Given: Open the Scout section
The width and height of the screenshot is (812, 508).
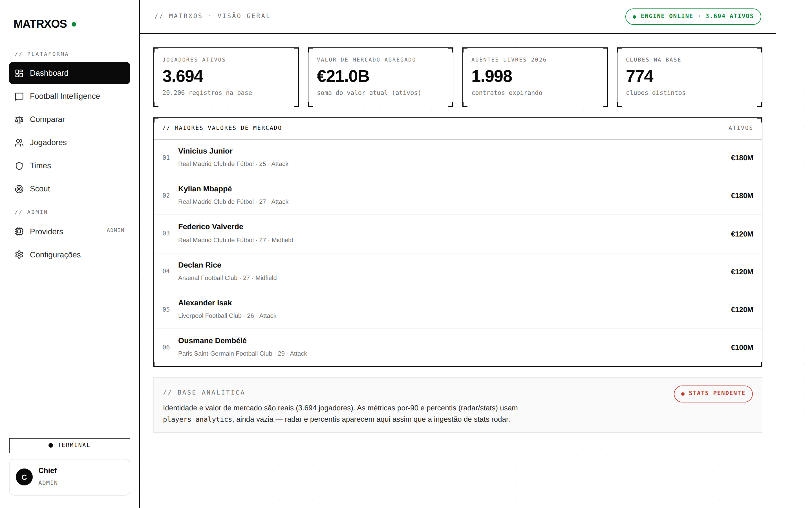Looking at the screenshot, I should (x=69, y=189).
